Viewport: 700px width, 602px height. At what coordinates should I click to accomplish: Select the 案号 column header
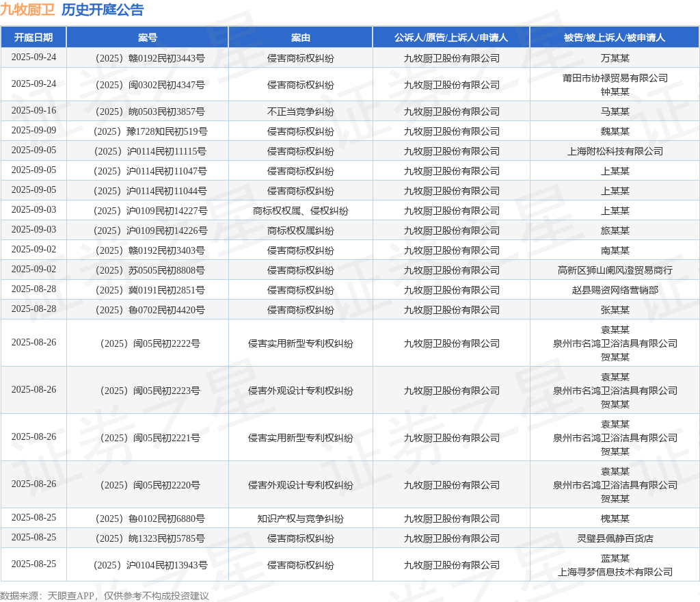[148, 38]
